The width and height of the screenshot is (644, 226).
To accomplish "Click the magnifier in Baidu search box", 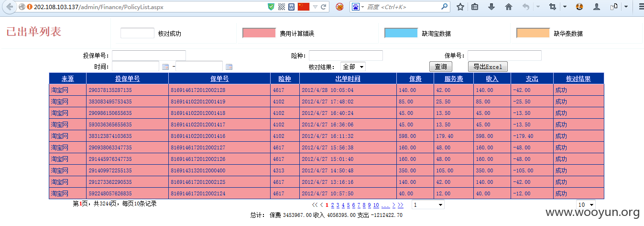I will tap(444, 7).
